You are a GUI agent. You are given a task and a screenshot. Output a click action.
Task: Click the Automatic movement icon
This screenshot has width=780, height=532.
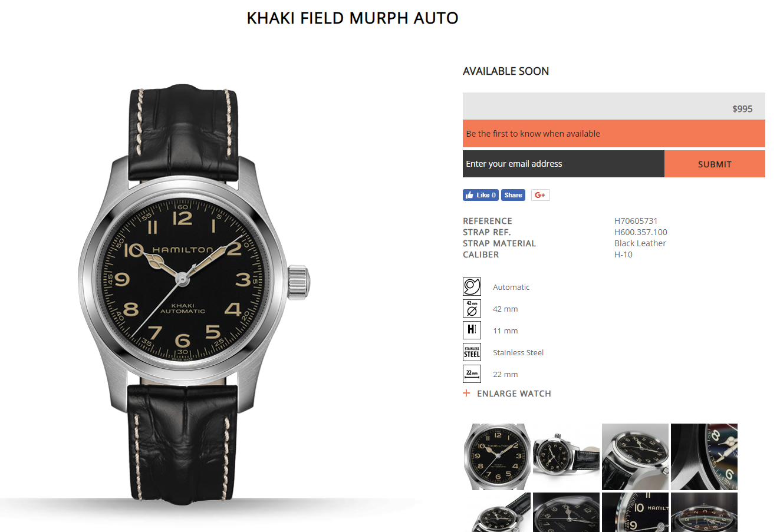(x=472, y=286)
